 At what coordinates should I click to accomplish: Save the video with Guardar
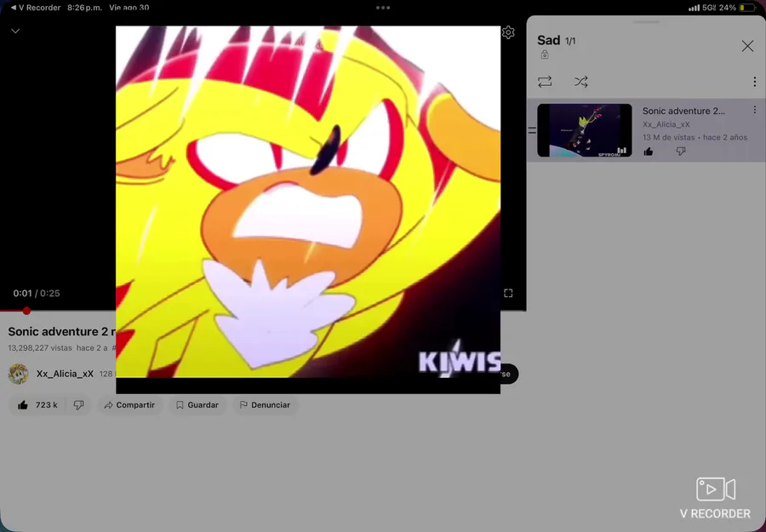tap(197, 405)
